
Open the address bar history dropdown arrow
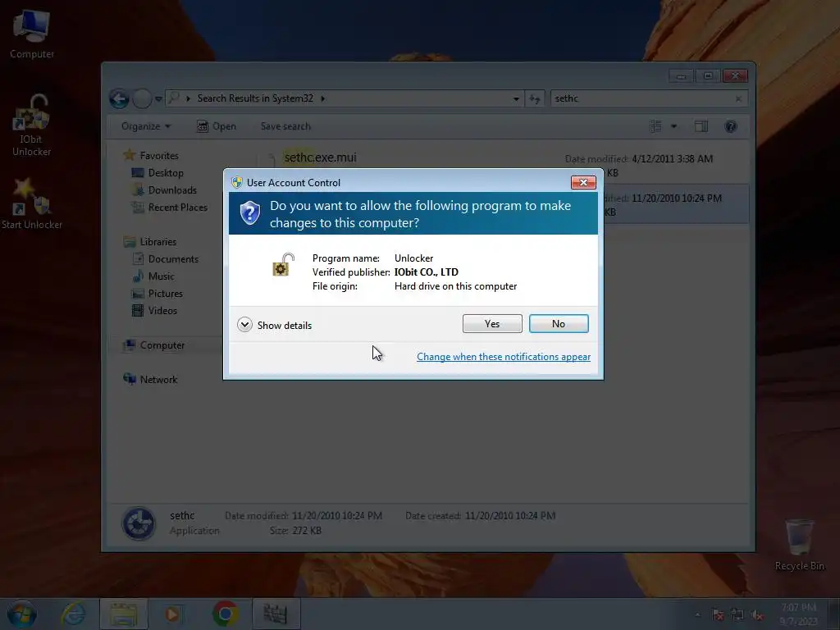pos(516,98)
